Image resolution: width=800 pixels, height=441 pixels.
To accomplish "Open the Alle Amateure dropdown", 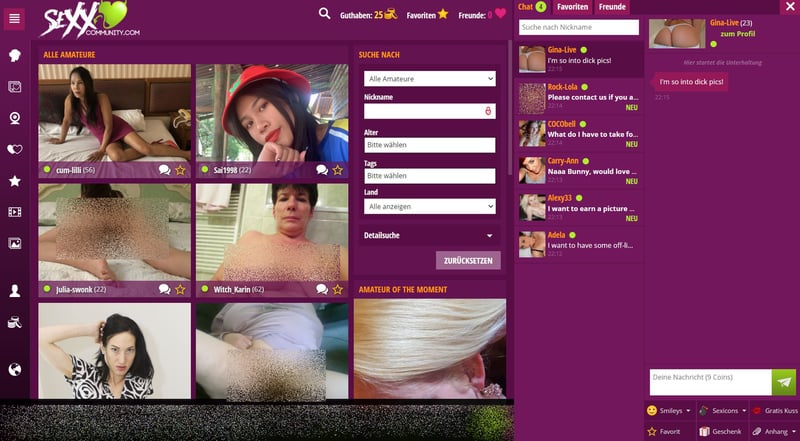I will coord(430,79).
